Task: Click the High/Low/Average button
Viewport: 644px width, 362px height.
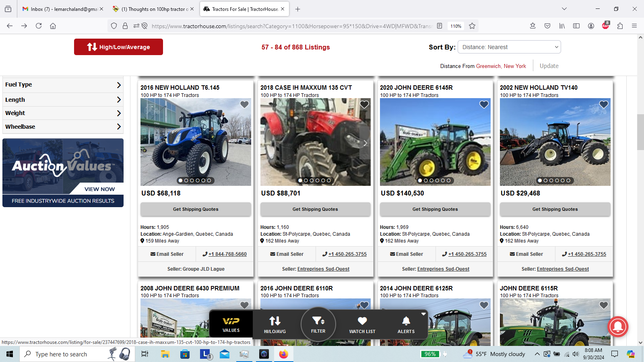Action: click(x=118, y=47)
